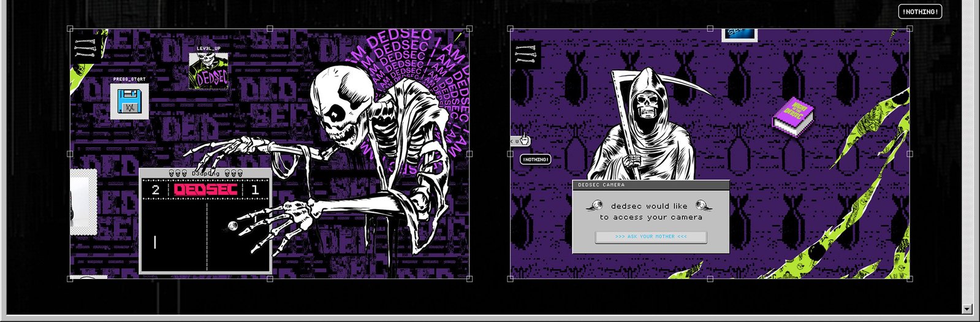Click the eyeball icon left of the camera message
Viewport: 980px width, 322px height.
point(594,207)
